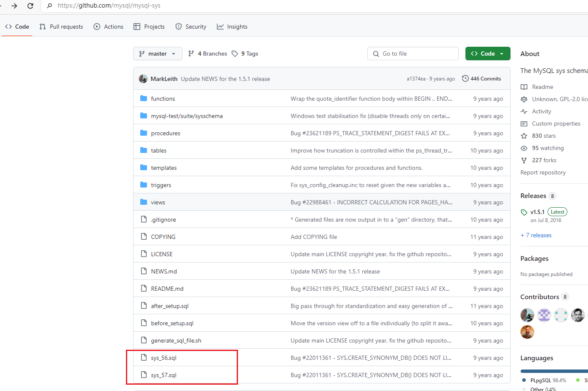The height and width of the screenshot is (391, 588).
Task: View the 446 Commits history
Action: 481,79
